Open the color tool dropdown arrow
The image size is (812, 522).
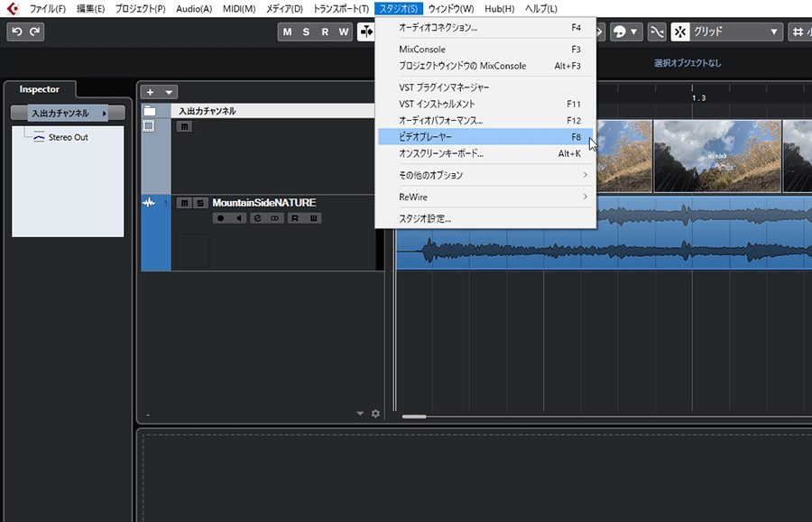[x=634, y=32]
